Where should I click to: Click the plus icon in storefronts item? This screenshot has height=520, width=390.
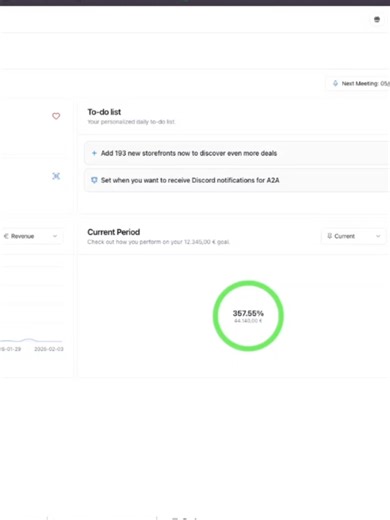[x=94, y=153]
